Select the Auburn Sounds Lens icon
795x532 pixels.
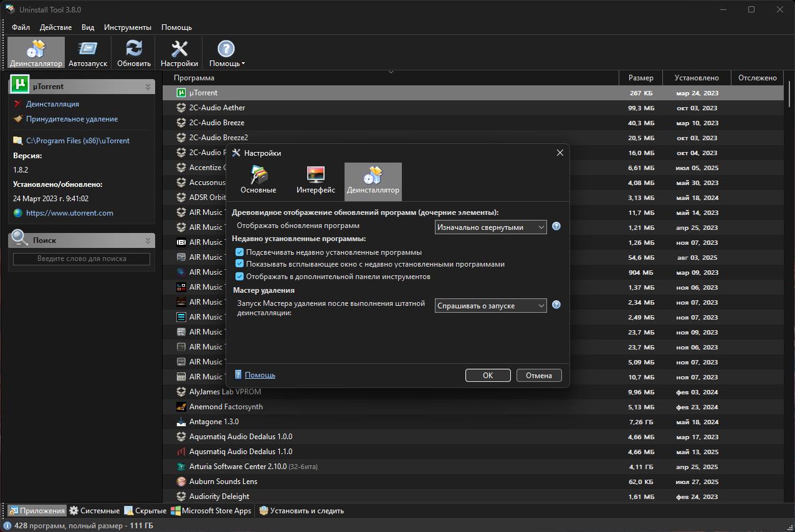(x=181, y=482)
